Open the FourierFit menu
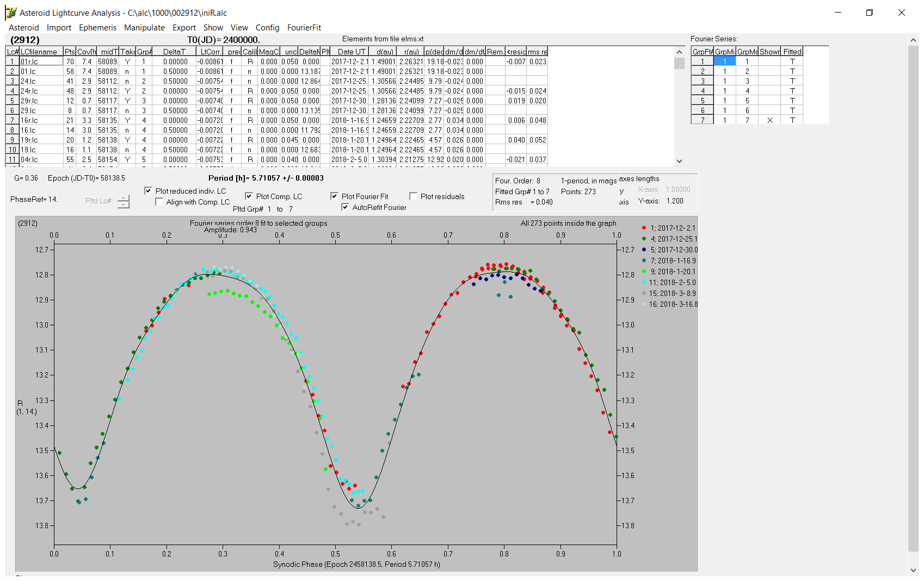This screenshot has width=924, height=581. [304, 28]
